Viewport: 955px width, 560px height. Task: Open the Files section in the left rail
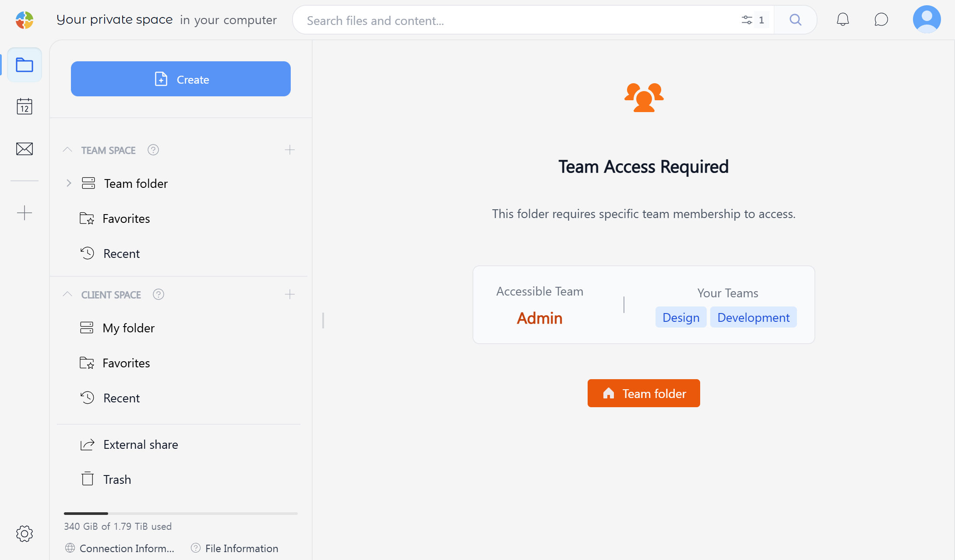25,65
